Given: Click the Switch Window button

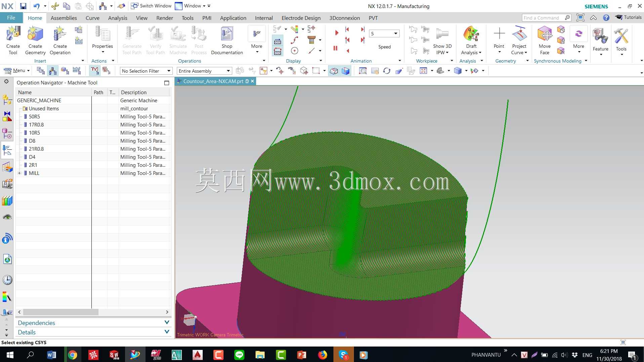Looking at the screenshot, I should tap(151, 6).
